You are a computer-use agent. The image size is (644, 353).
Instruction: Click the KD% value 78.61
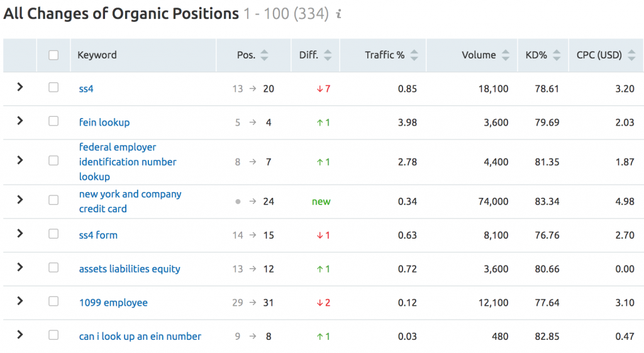(x=547, y=89)
